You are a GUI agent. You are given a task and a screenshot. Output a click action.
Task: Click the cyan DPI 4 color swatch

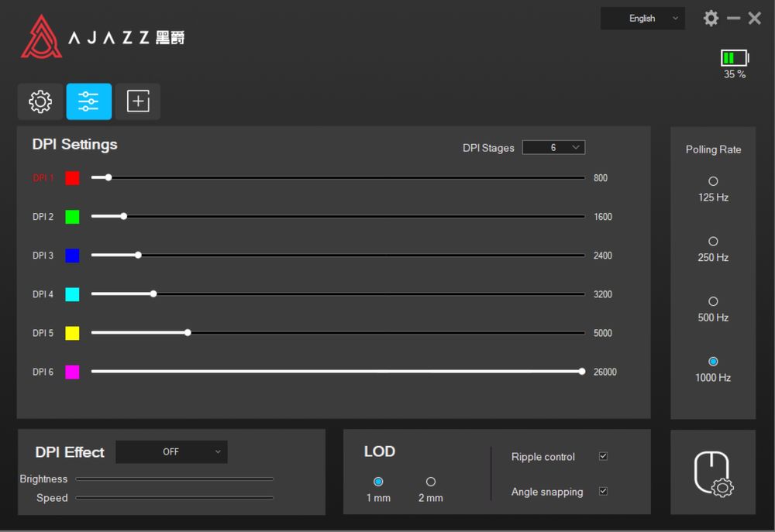(72, 294)
